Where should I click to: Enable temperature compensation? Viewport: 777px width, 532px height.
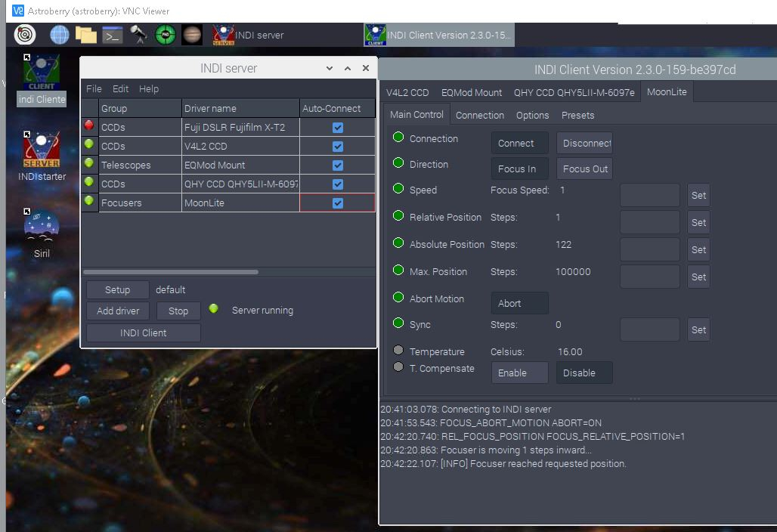(520, 373)
